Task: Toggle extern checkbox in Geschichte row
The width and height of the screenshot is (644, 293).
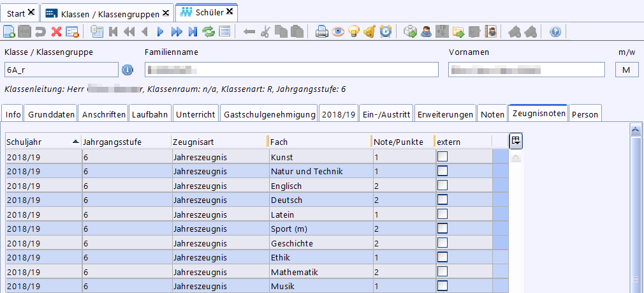Action: pyautogui.click(x=443, y=243)
